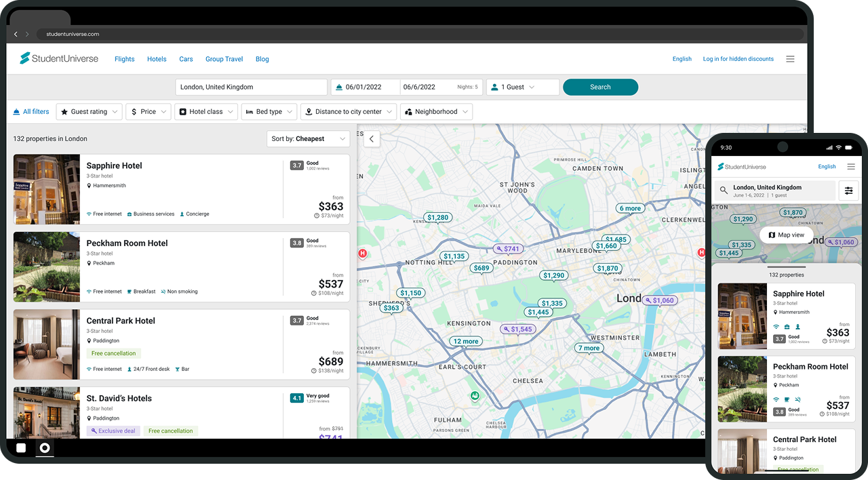Image resolution: width=868 pixels, height=480 pixels.
Task: Go back with the browser back arrow
Action: coord(16,34)
